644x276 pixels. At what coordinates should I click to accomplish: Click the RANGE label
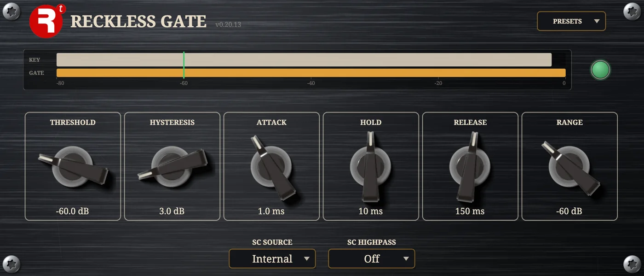pos(569,123)
